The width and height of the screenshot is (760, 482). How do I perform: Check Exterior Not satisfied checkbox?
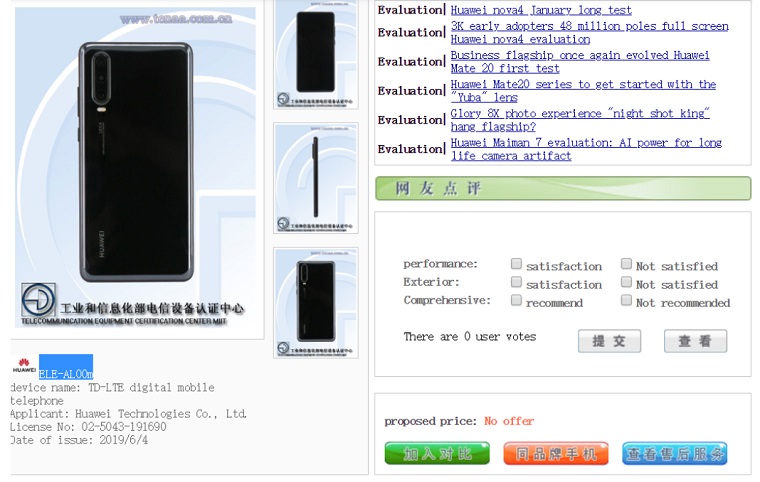[626, 282]
